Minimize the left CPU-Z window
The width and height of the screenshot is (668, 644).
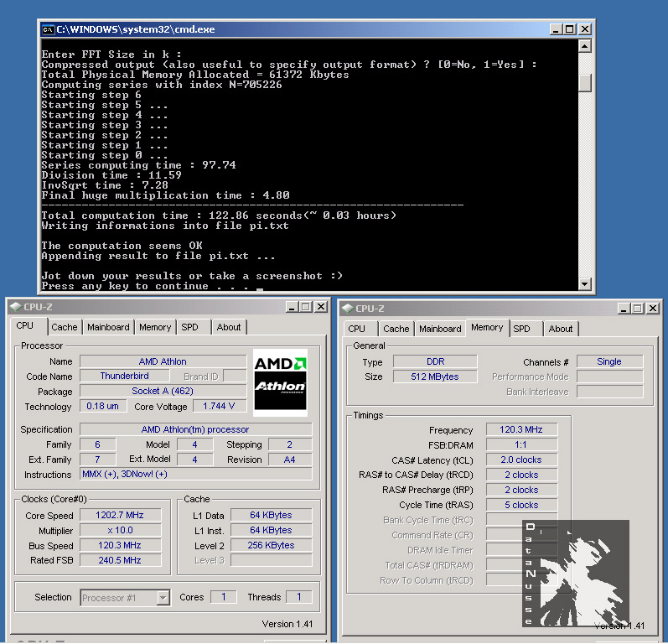click(292, 307)
